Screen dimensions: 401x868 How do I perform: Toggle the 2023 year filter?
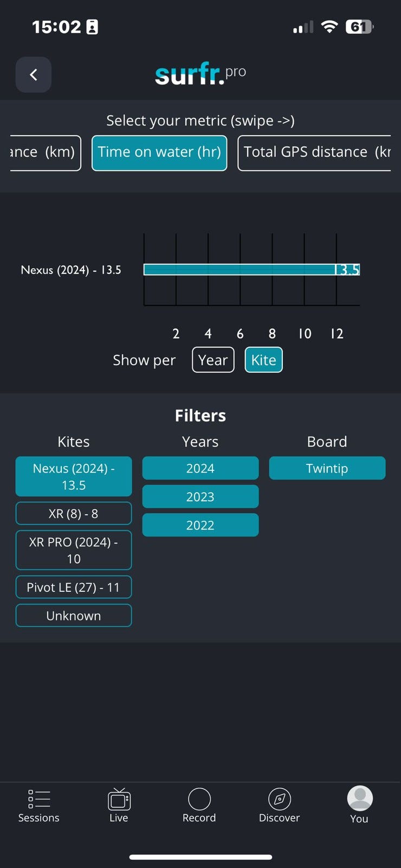tap(200, 497)
